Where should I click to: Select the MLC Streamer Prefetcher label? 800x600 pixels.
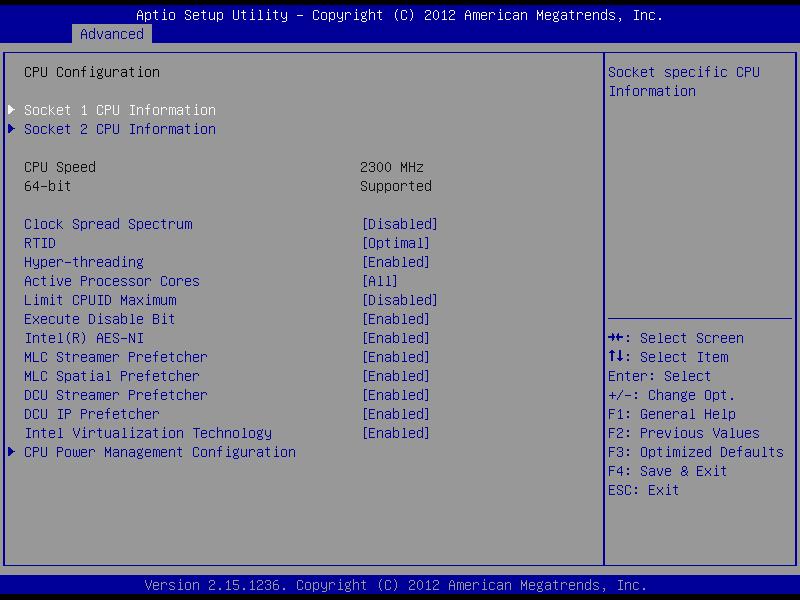(116, 357)
